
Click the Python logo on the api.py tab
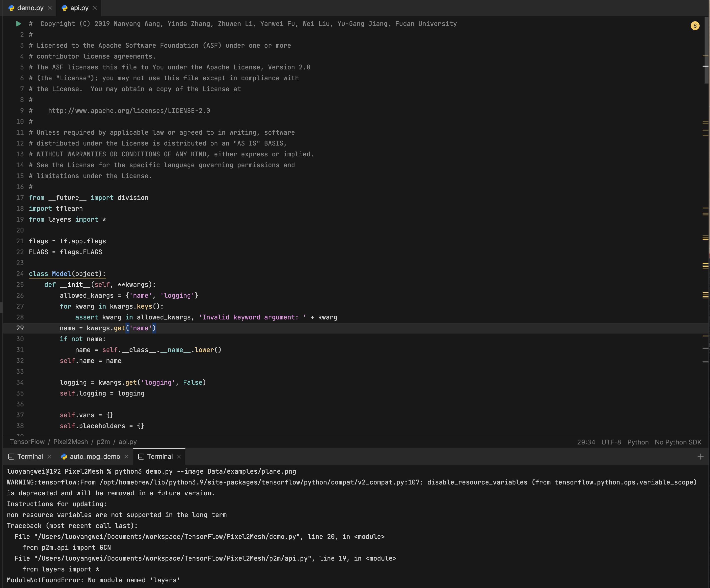[64, 8]
